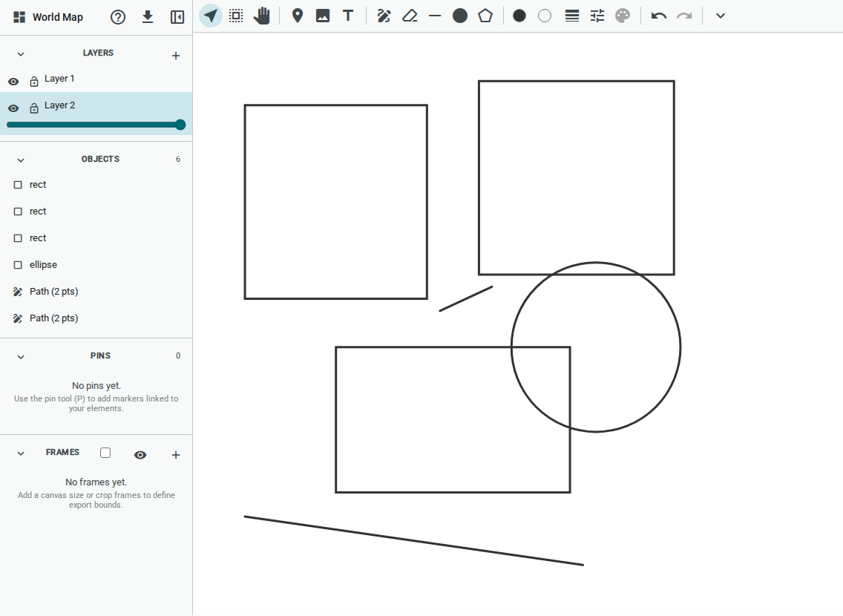Select the third rect object
Image resolution: width=843 pixels, height=616 pixels.
(96, 238)
